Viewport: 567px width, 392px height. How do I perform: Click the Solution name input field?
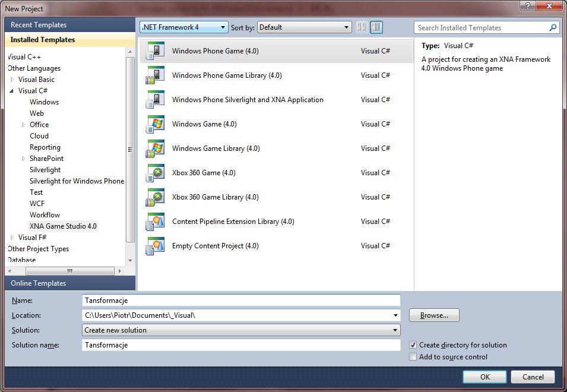coord(241,345)
